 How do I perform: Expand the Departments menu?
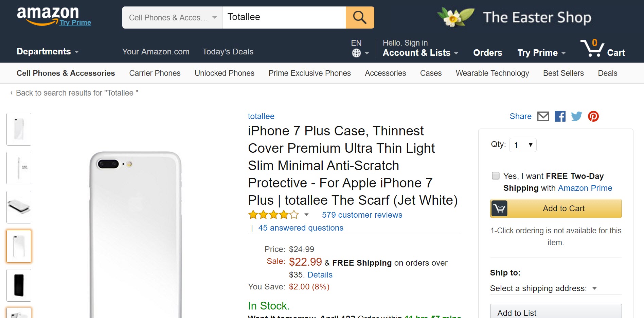coord(48,52)
